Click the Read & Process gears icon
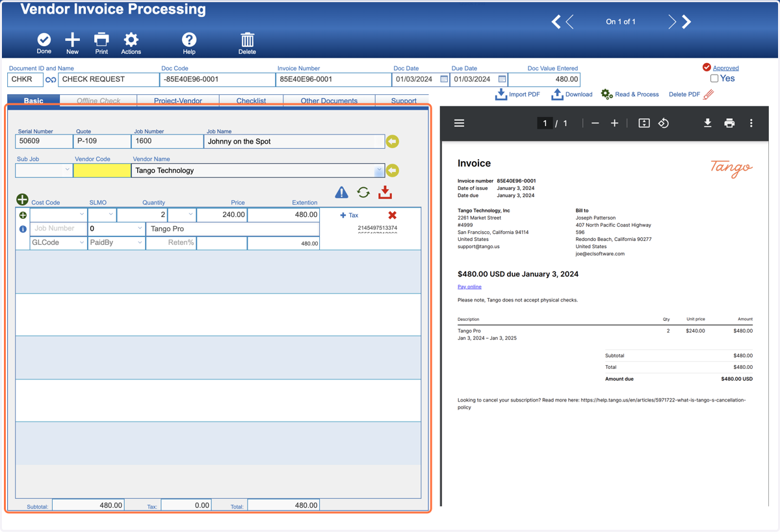Viewport: 780px width, 532px height. click(x=606, y=94)
